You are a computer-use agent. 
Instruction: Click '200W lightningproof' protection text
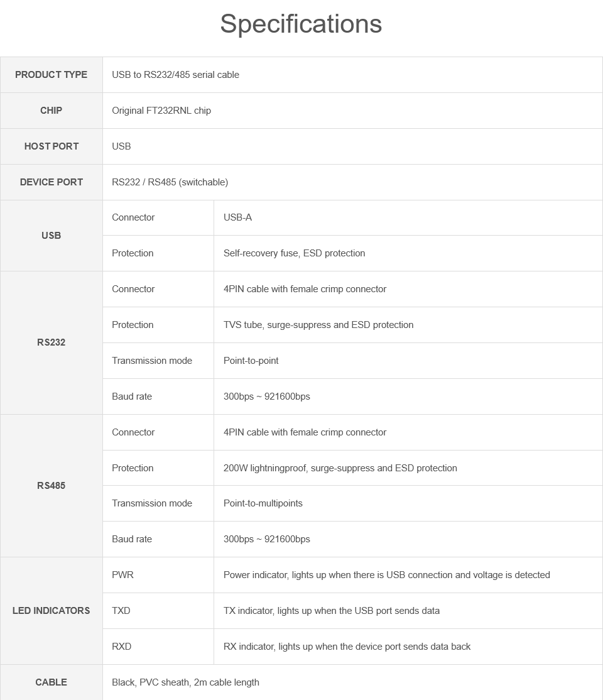tap(265, 468)
